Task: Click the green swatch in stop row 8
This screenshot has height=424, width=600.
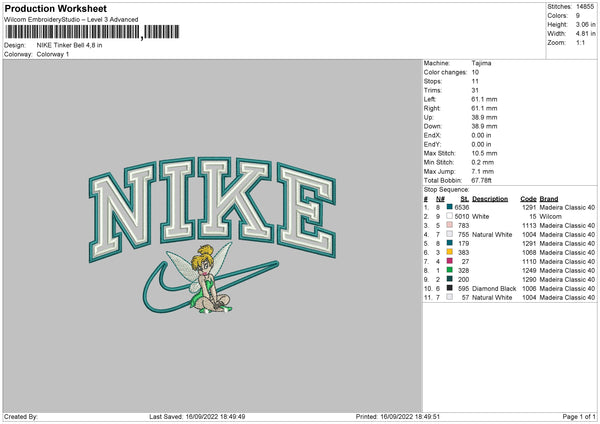Action: point(449,270)
